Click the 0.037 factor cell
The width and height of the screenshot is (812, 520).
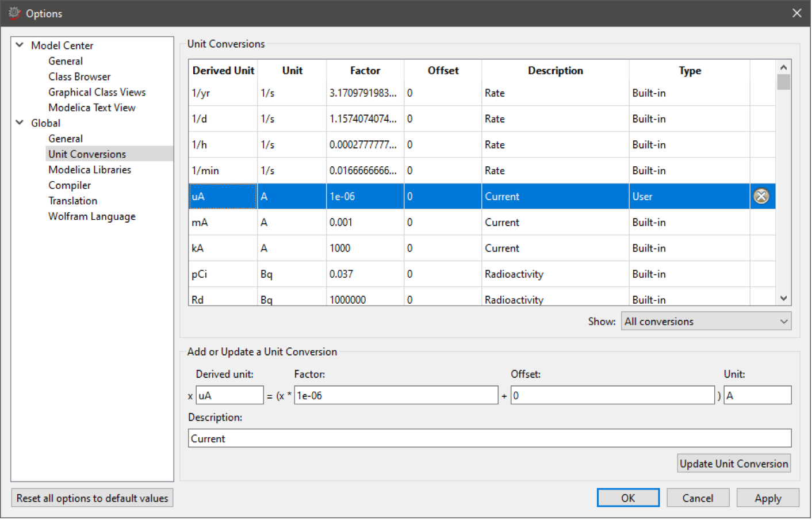(x=365, y=274)
